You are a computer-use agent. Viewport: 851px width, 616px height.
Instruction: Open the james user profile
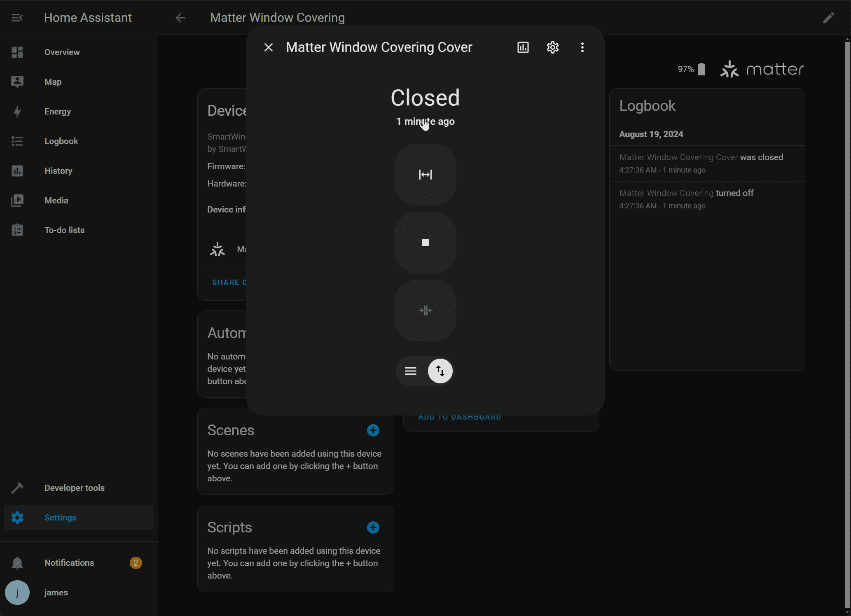[56, 593]
